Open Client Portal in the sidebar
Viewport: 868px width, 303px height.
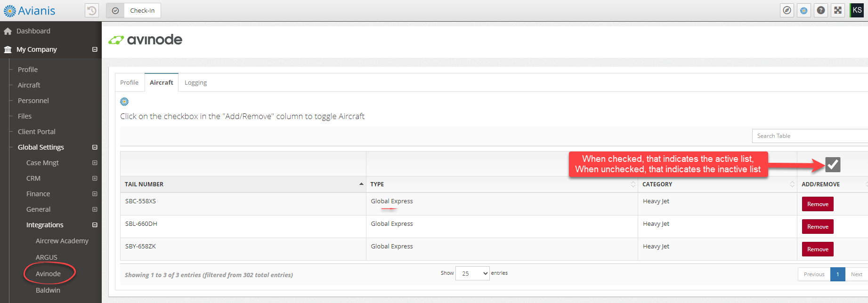36,132
